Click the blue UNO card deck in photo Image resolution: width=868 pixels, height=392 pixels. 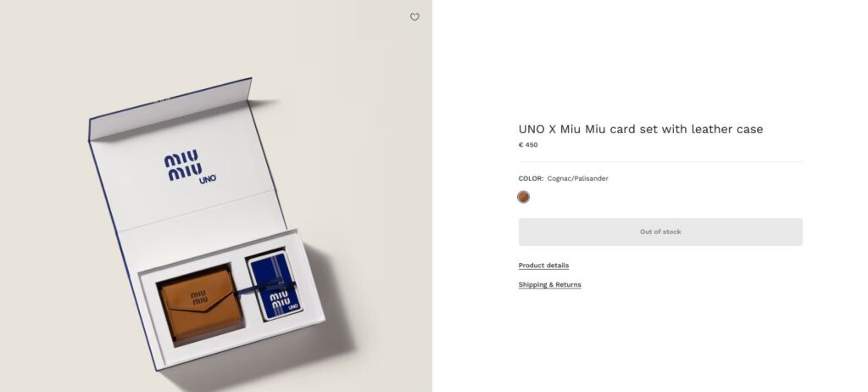coord(275,285)
